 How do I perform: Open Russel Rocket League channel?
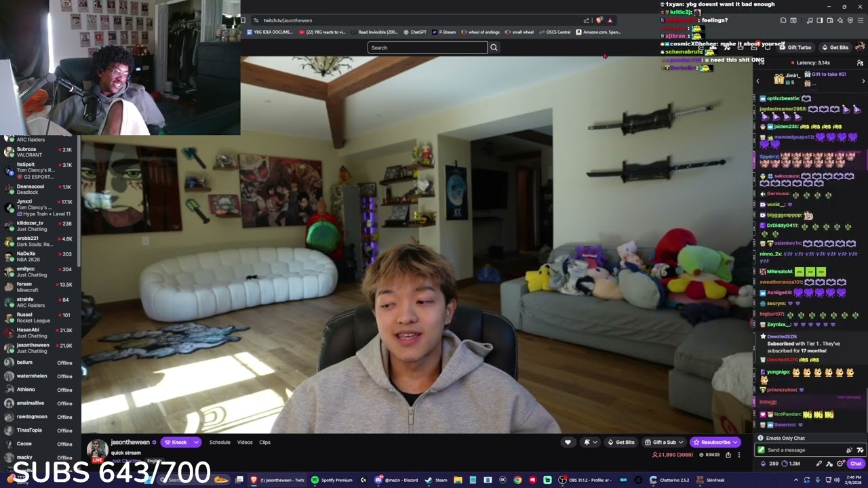pos(40,317)
